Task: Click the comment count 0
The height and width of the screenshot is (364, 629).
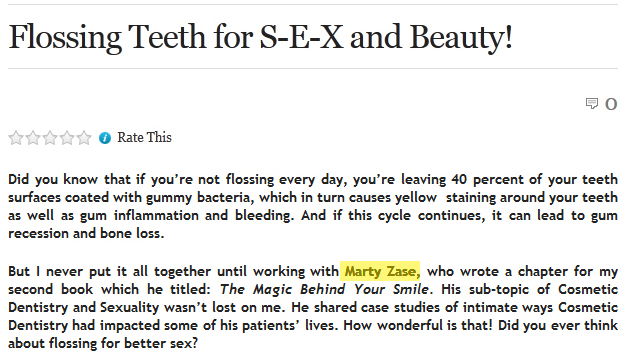Action: click(611, 104)
